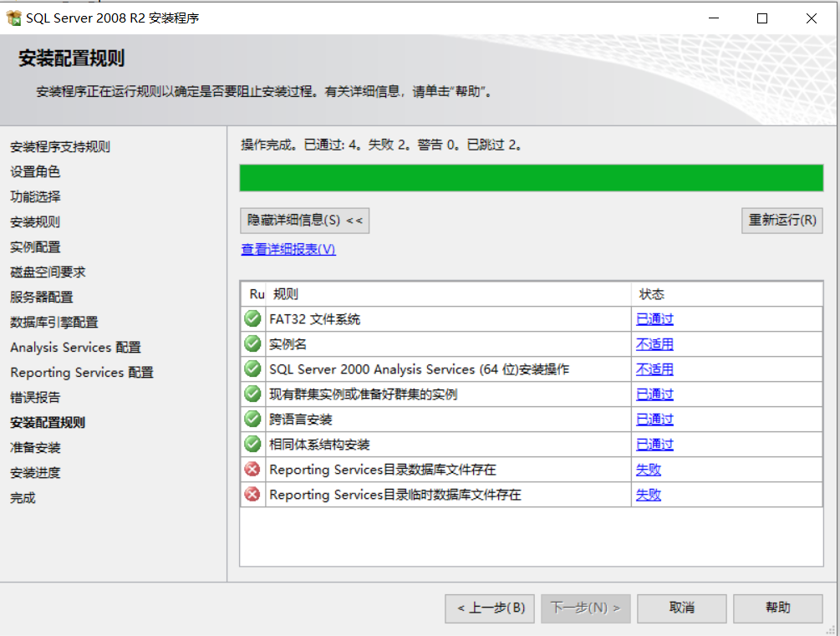Image resolution: width=840 pixels, height=636 pixels.
Task: Click green check icon for SQL Server 2000 Analysis Services rule
Action: [x=252, y=369]
